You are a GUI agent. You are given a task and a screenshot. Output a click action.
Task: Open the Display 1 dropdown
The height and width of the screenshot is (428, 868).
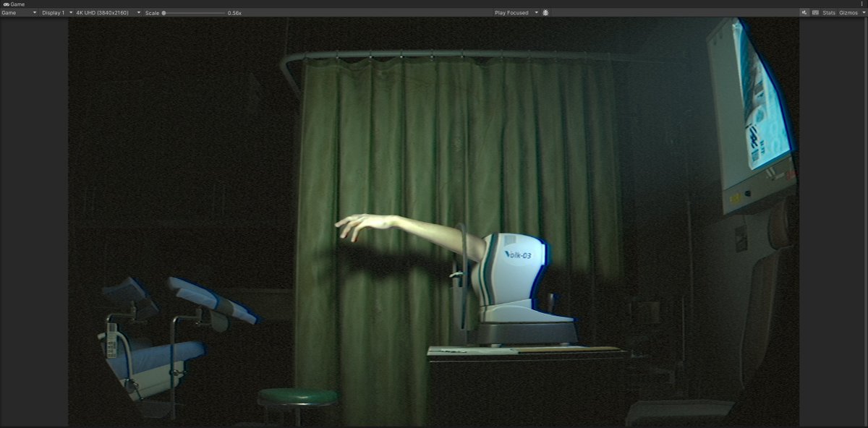pos(56,13)
